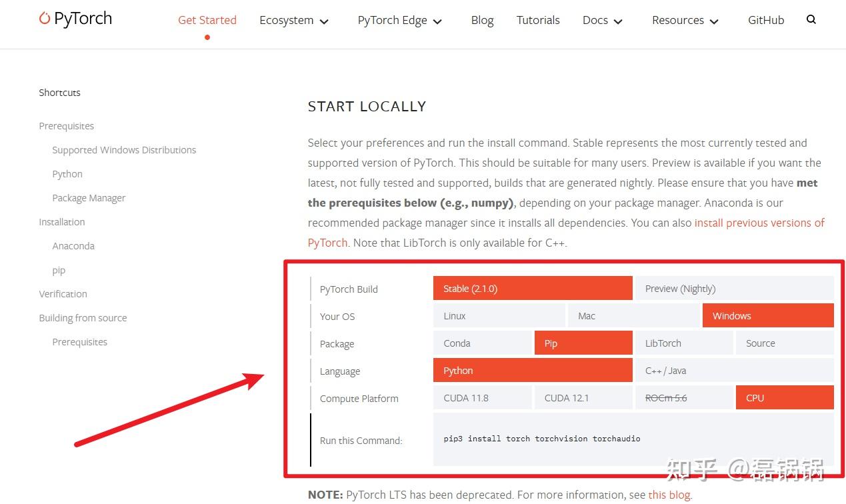Click the Compute Platform row label
Viewport: 846px width, 504px height.
coord(359,398)
